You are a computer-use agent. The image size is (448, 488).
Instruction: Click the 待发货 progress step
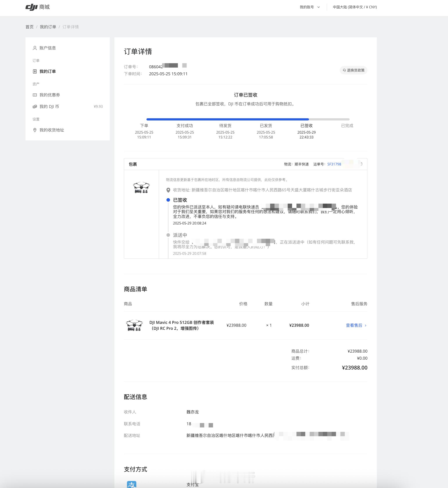(225, 126)
